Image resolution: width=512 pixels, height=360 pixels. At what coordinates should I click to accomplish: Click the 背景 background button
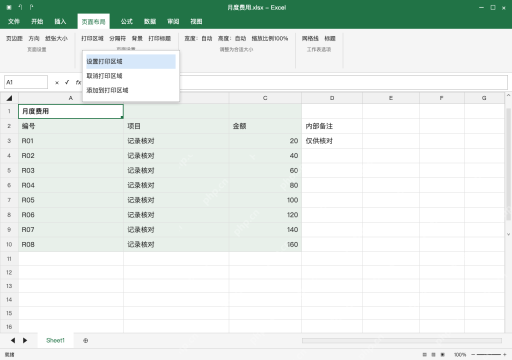tap(137, 39)
